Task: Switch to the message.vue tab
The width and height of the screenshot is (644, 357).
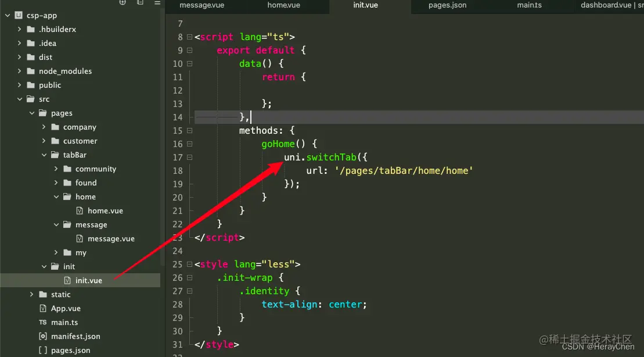Action: coord(202,5)
